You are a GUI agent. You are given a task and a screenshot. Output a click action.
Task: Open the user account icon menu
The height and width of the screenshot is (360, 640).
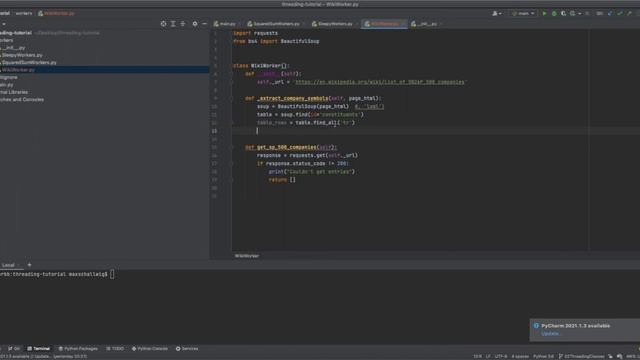pos(497,13)
